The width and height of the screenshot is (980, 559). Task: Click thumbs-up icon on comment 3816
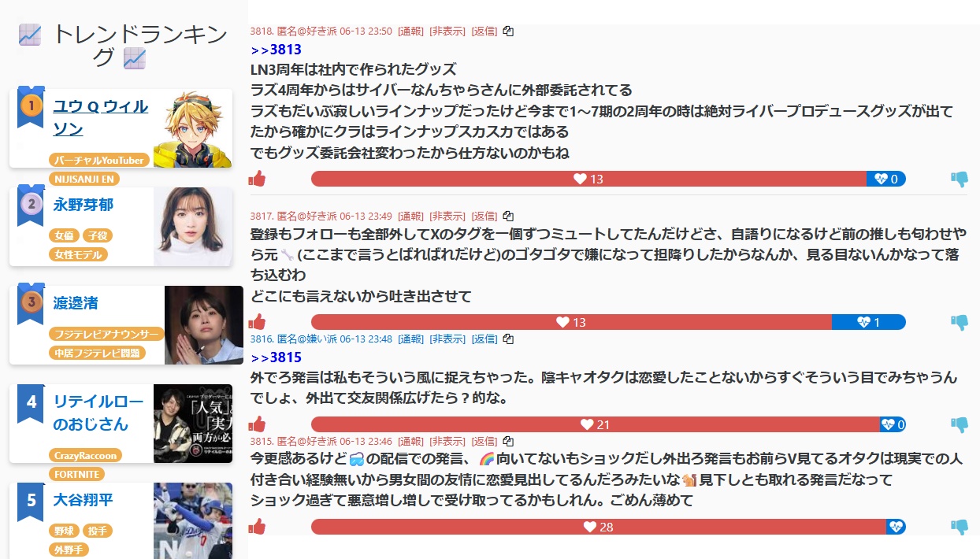(x=257, y=424)
